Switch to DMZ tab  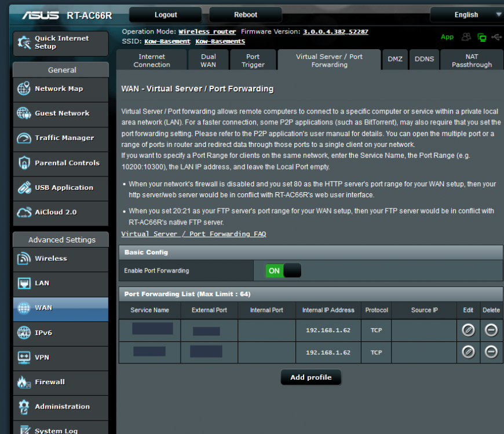click(395, 59)
